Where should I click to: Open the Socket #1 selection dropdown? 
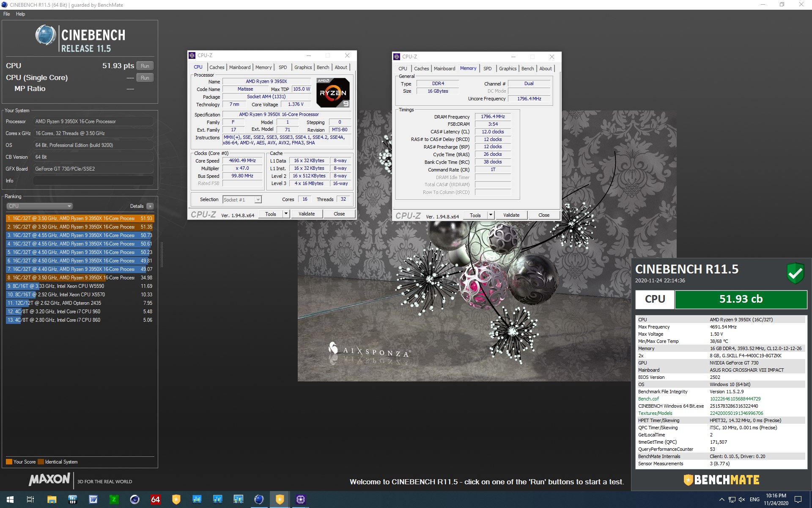(x=242, y=199)
